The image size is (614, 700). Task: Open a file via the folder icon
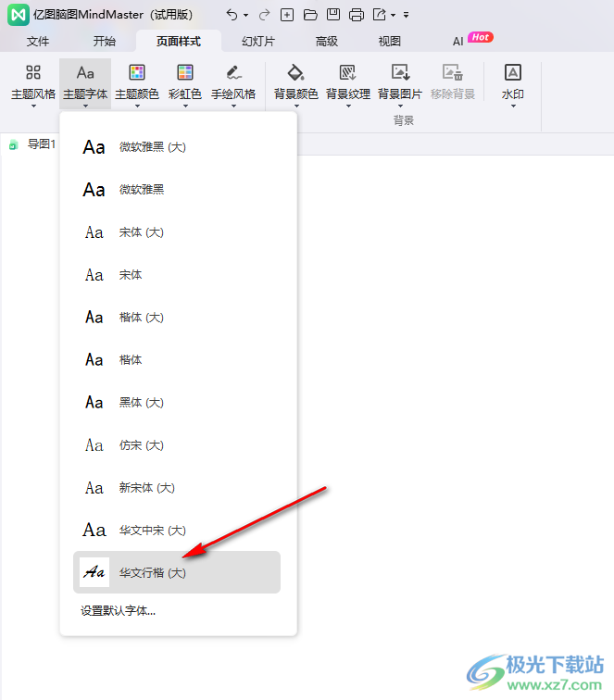coord(310,15)
